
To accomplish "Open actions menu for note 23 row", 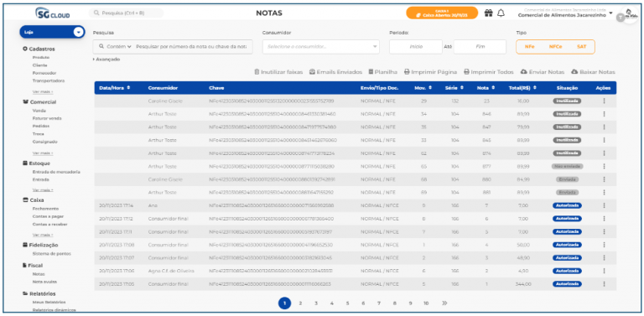I will [x=604, y=101].
